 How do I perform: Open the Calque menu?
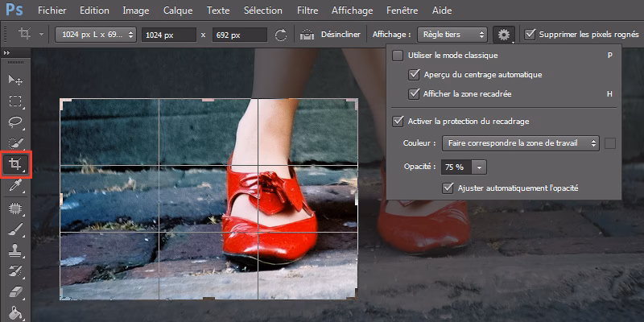coord(178,10)
